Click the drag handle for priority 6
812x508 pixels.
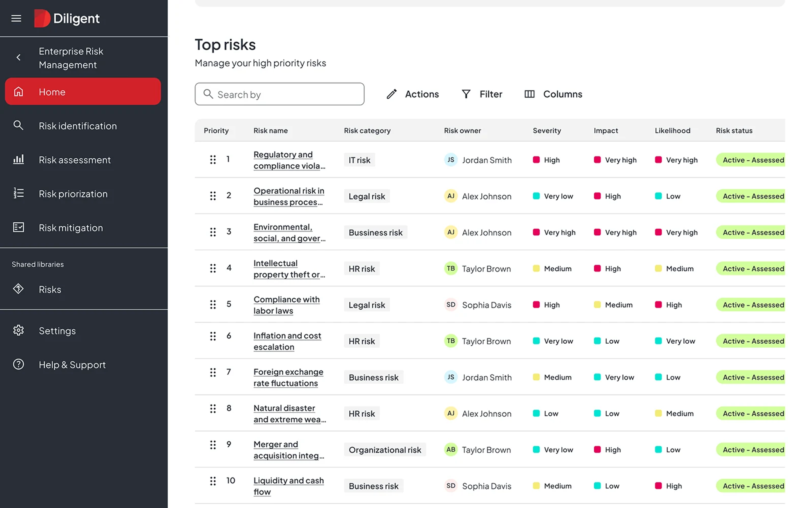click(x=213, y=336)
